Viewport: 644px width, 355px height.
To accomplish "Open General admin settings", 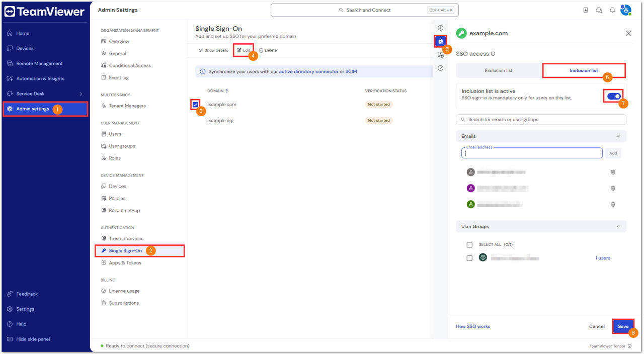I will [x=117, y=53].
